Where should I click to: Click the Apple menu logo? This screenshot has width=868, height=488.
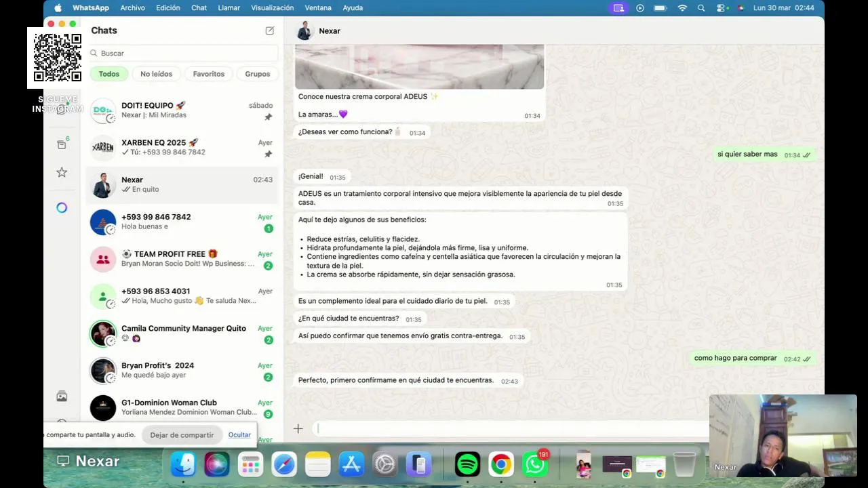(58, 8)
